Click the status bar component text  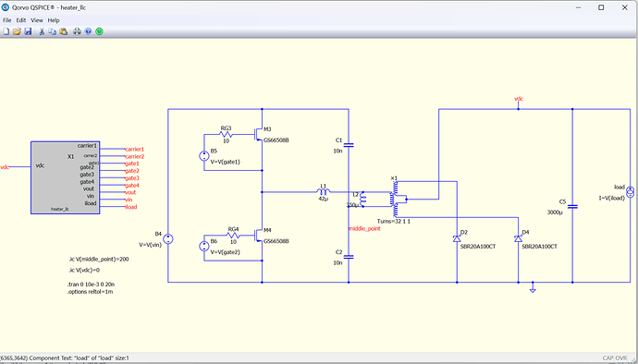pos(65,358)
